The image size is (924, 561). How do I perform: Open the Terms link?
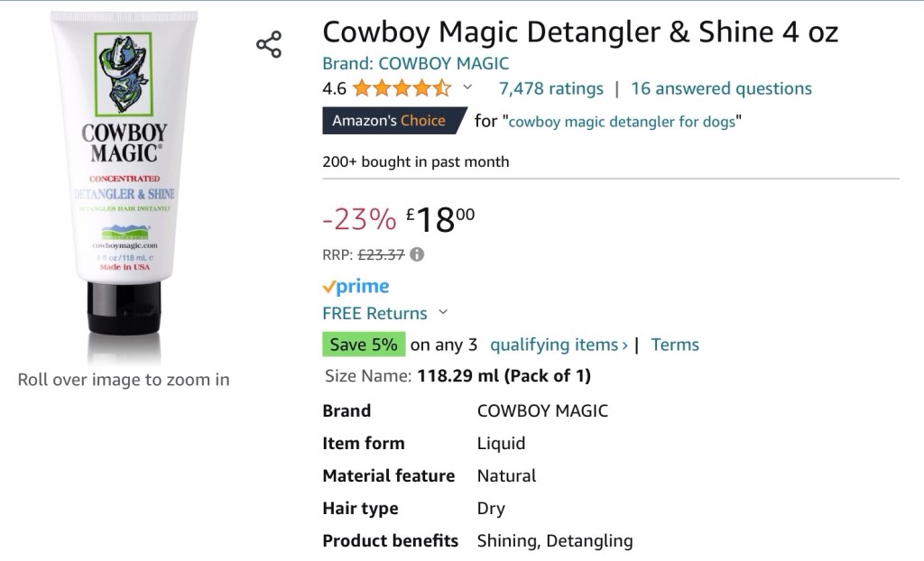(675, 345)
